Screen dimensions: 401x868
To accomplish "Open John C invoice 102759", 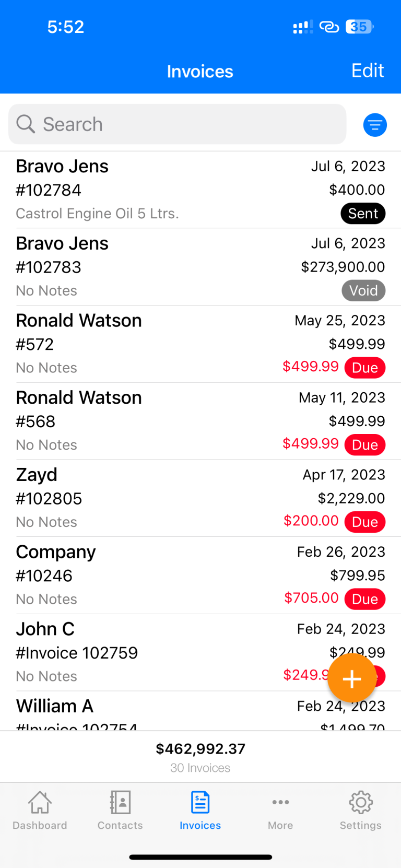I will point(157,652).
